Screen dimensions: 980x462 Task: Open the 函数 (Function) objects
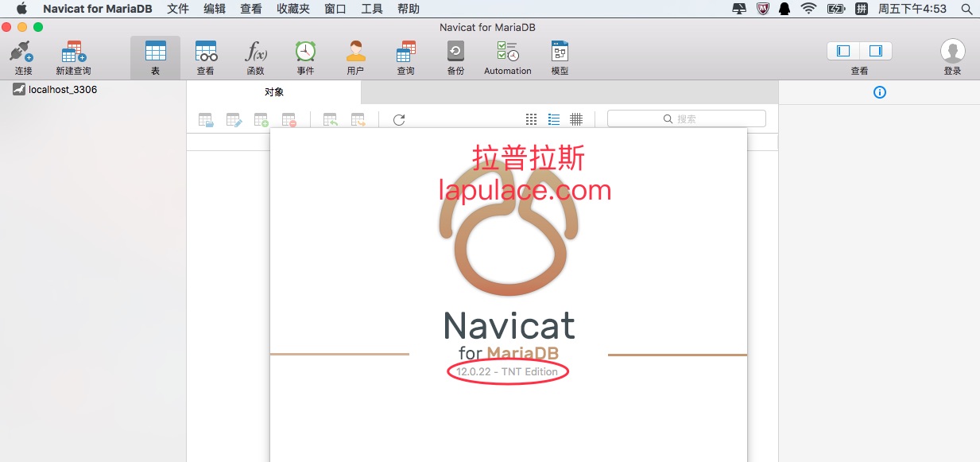pyautogui.click(x=255, y=52)
